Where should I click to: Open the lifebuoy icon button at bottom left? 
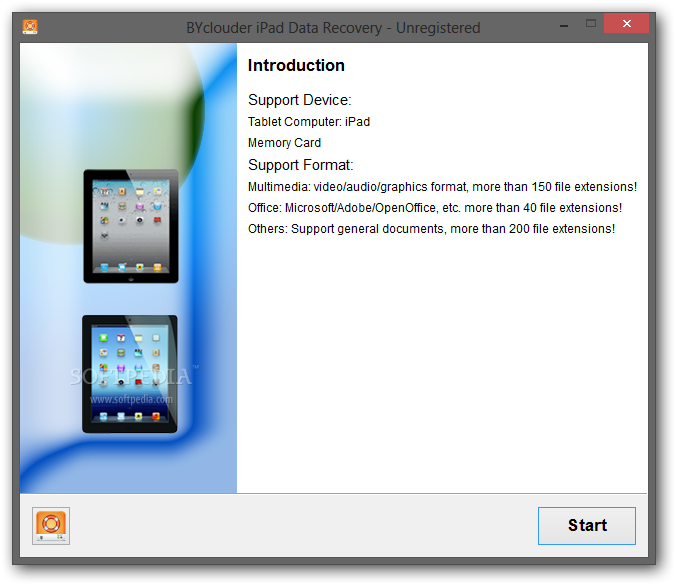click(x=51, y=526)
